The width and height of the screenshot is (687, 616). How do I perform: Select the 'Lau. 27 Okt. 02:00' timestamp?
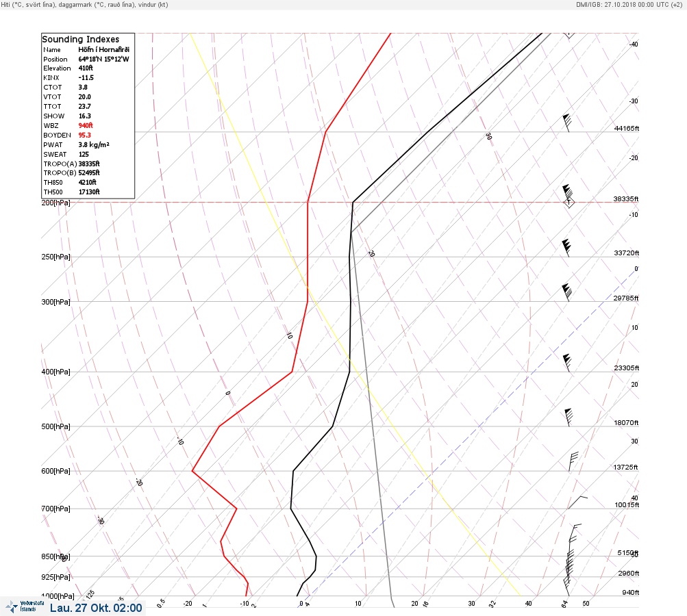(96, 608)
